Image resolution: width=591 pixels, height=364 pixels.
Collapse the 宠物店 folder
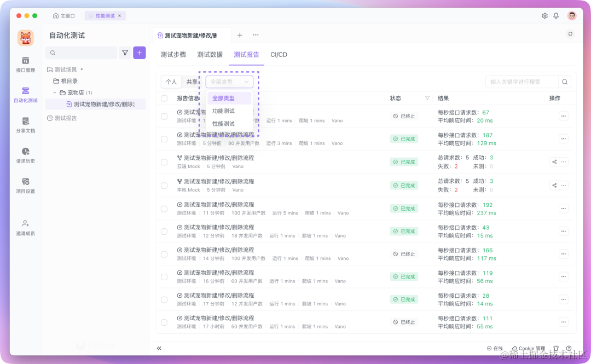[x=55, y=93]
